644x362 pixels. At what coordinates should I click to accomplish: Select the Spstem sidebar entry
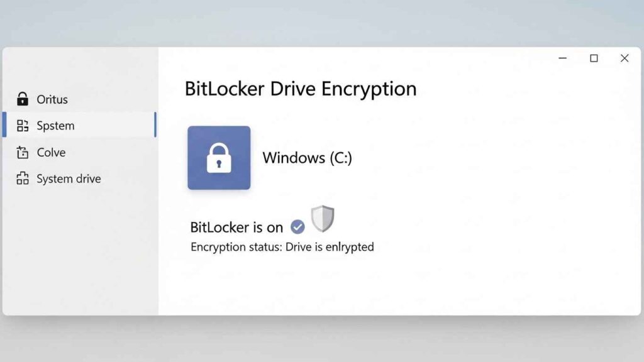(55, 126)
